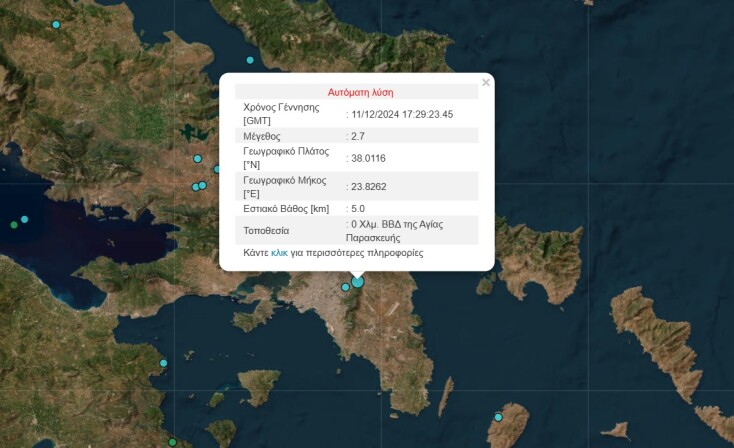Click cyan marker in the sea north of popup
734x448 pixels.
point(250,60)
